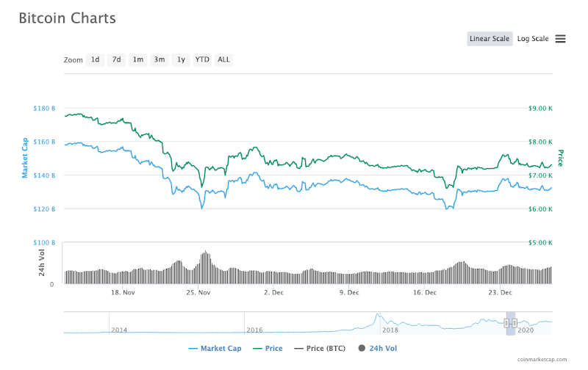Click the 18. Nov date label
This screenshot has height=370, width=588.
pos(123,292)
